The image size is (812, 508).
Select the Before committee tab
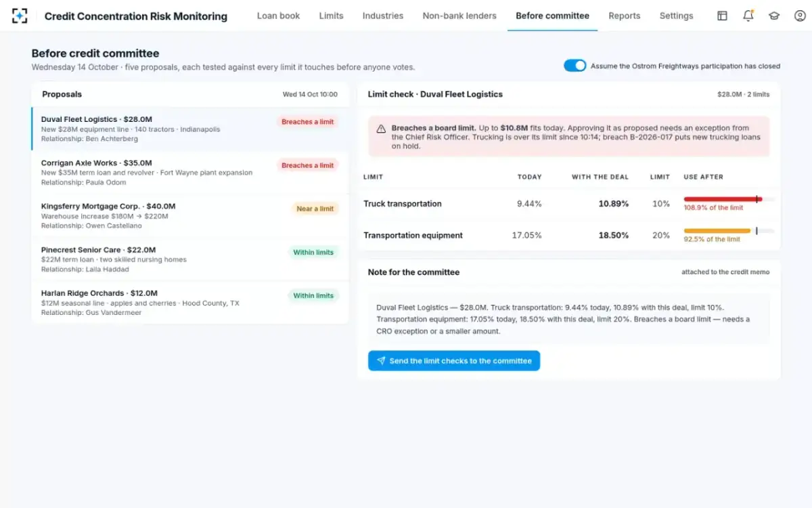pyautogui.click(x=552, y=16)
